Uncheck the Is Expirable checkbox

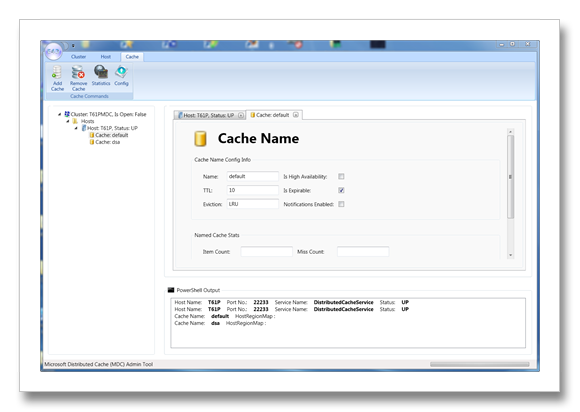point(341,190)
